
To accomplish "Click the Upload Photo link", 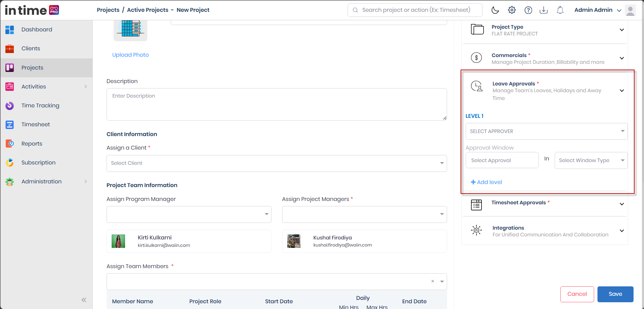I will pos(130,55).
